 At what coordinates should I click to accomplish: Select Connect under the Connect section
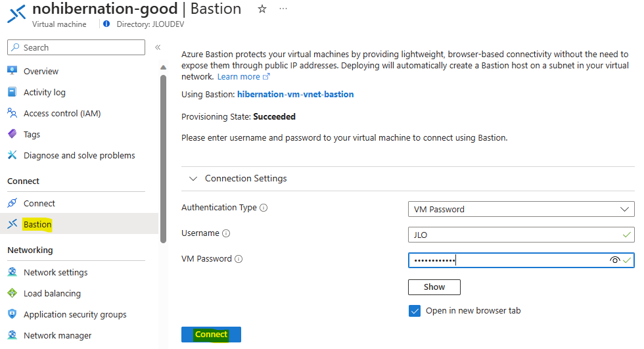click(39, 203)
